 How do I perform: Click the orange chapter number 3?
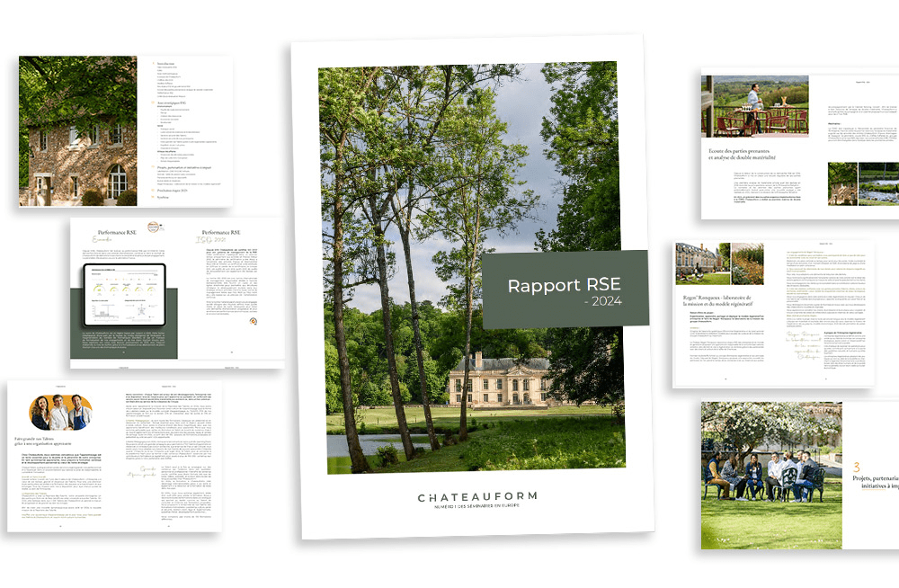[856, 468]
